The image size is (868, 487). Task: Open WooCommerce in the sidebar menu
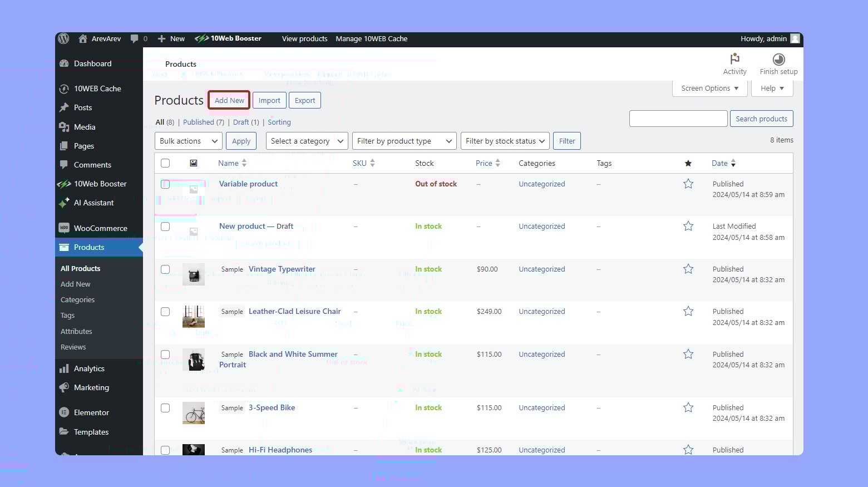(x=100, y=228)
